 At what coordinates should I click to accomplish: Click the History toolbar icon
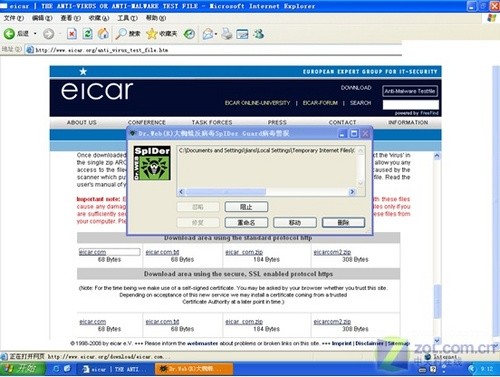pos(190,34)
